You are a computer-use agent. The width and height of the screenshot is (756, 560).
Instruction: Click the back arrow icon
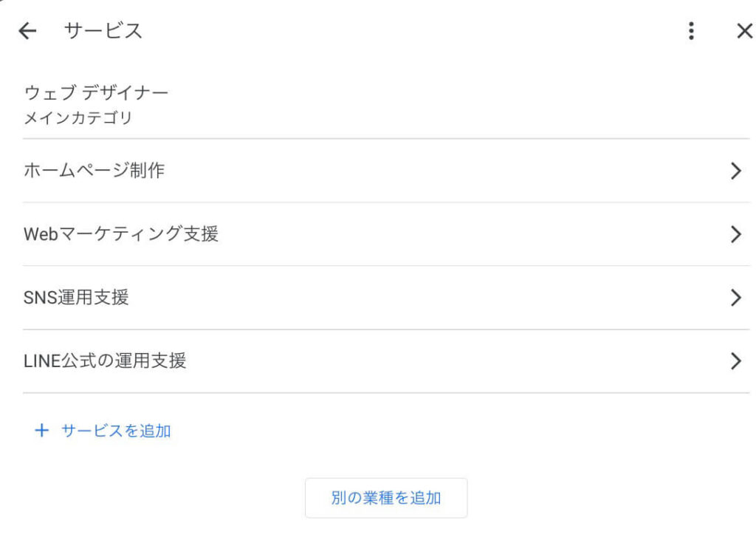point(27,31)
